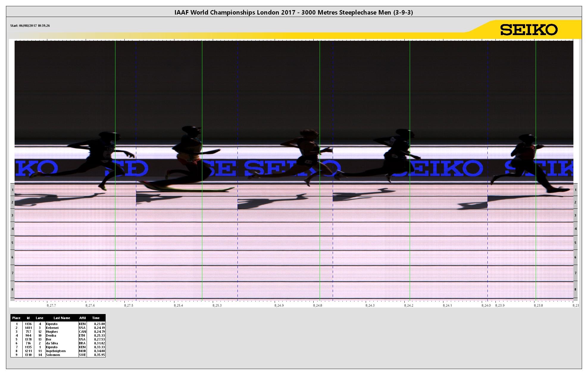Click the Last Name column header
This screenshot has height=375, width=588.
click(x=62, y=318)
